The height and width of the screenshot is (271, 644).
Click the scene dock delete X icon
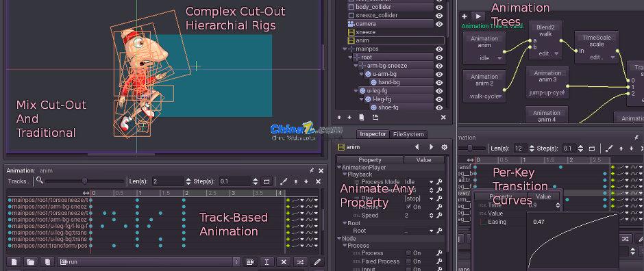coord(443,117)
